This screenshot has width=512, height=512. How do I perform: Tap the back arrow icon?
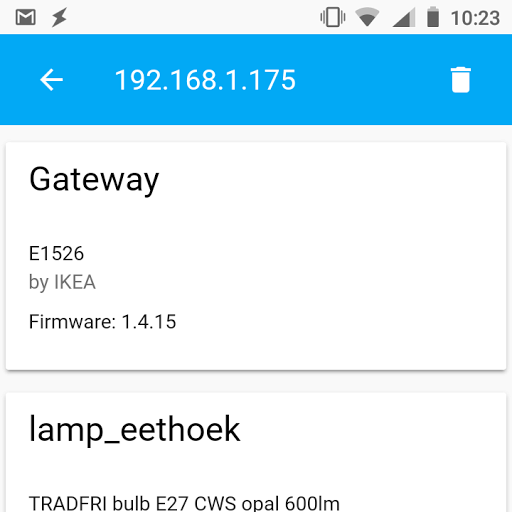tap(51, 80)
